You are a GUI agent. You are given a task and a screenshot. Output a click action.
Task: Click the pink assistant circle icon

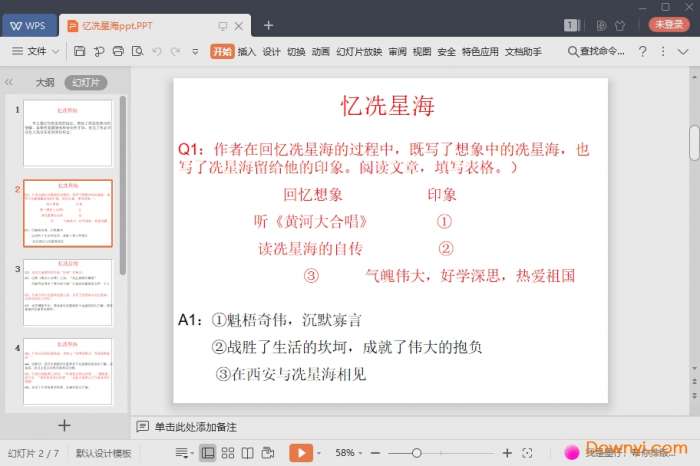[572, 452]
